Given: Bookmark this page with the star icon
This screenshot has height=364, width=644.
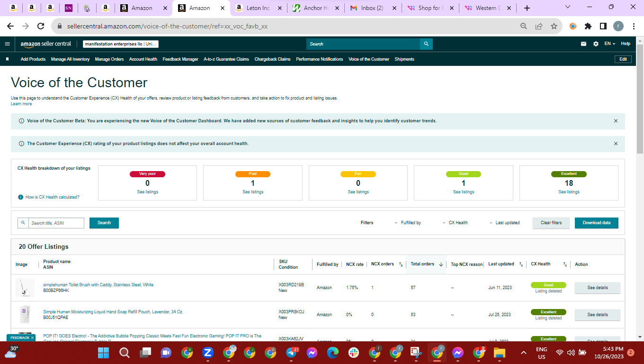Looking at the screenshot, I should click(554, 26).
